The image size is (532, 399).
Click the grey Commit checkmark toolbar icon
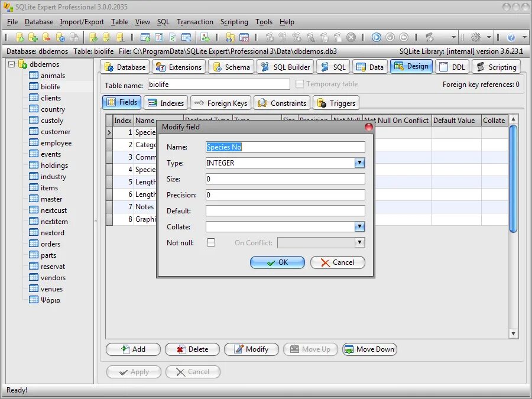390,37
